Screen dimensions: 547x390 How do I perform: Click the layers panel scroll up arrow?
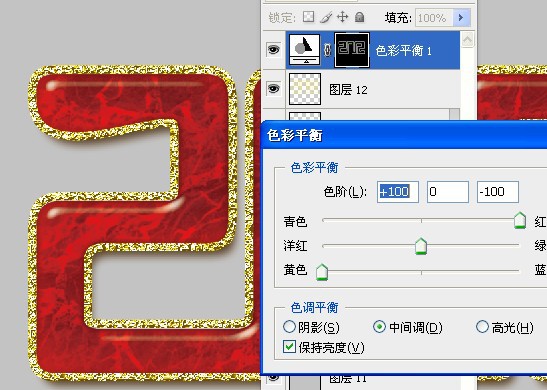click(x=467, y=39)
